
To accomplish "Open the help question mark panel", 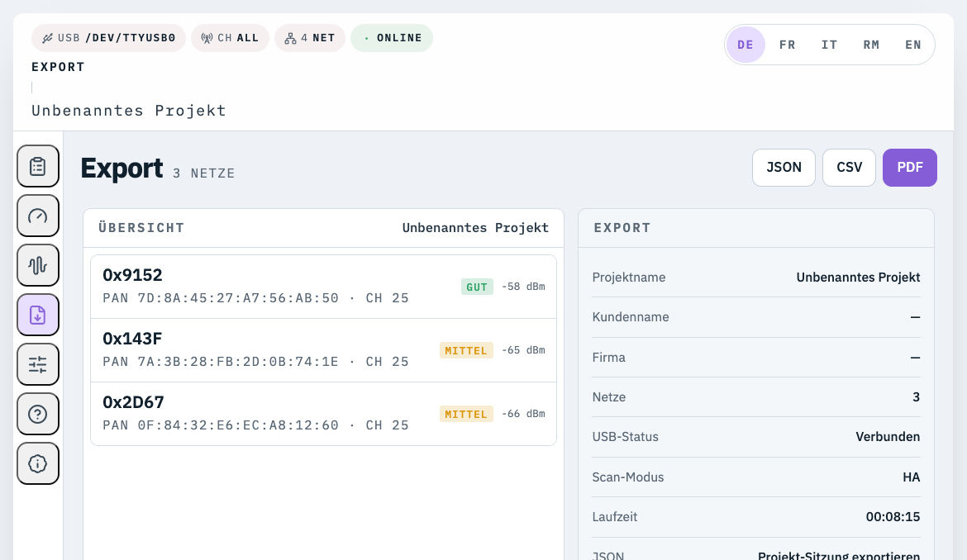I will pyautogui.click(x=37, y=414).
